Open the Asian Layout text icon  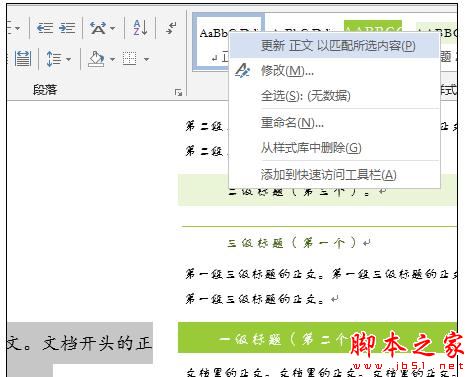click(98, 28)
